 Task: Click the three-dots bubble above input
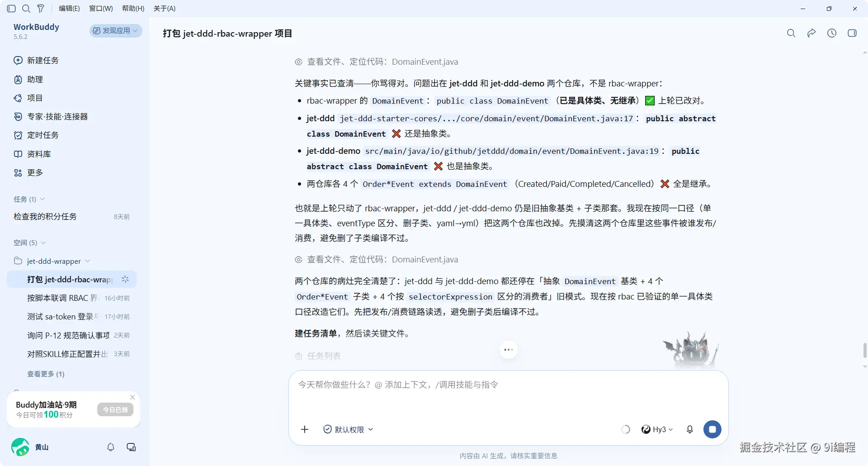point(509,350)
